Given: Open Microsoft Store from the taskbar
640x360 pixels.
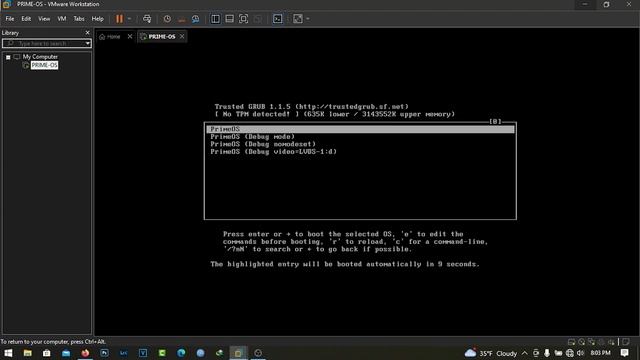Looking at the screenshot, I should point(47,353).
